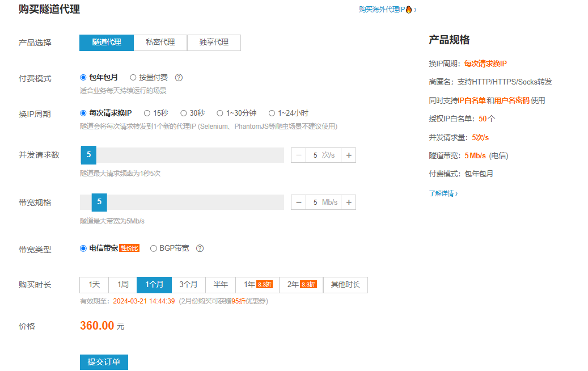Click the help icon beside BGP带宽

tap(200, 248)
